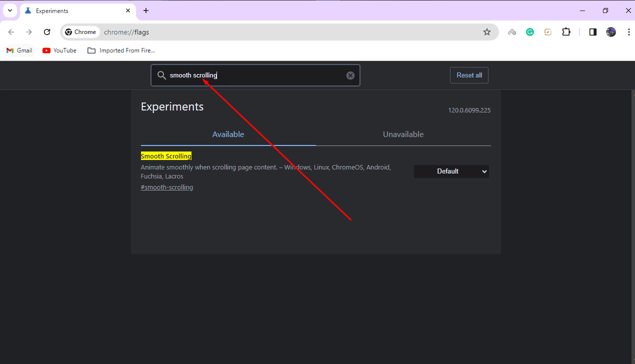Click the forward navigation arrow
Image resolution: width=635 pixels, height=364 pixels.
pyautogui.click(x=29, y=31)
